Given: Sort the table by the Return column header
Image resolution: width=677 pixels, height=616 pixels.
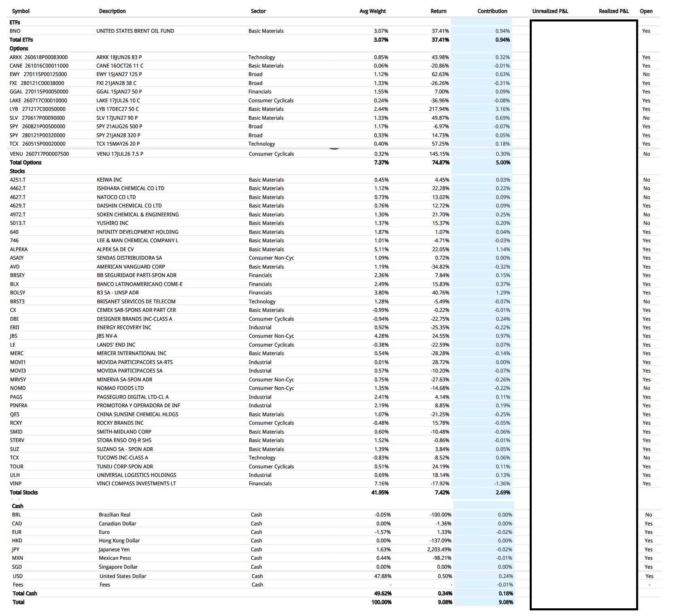Looking at the screenshot, I should pos(438,11).
